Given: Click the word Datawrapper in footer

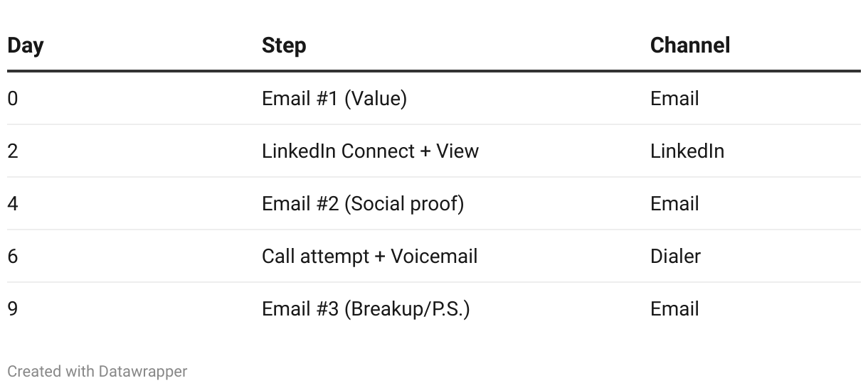Looking at the screenshot, I should pyautogui.click(x=142, y=371).
